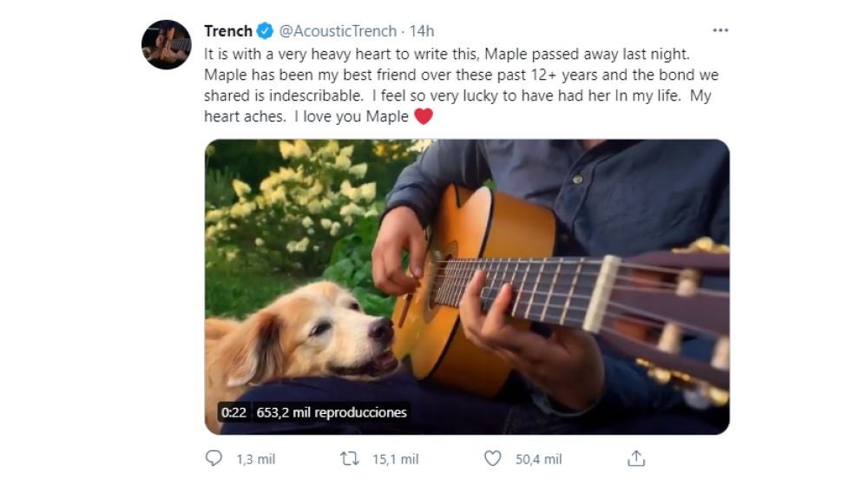Open Trench's profile avatar picture
Image resolution: width=868 pixels, height=492 pixels.
pos(166,44)
